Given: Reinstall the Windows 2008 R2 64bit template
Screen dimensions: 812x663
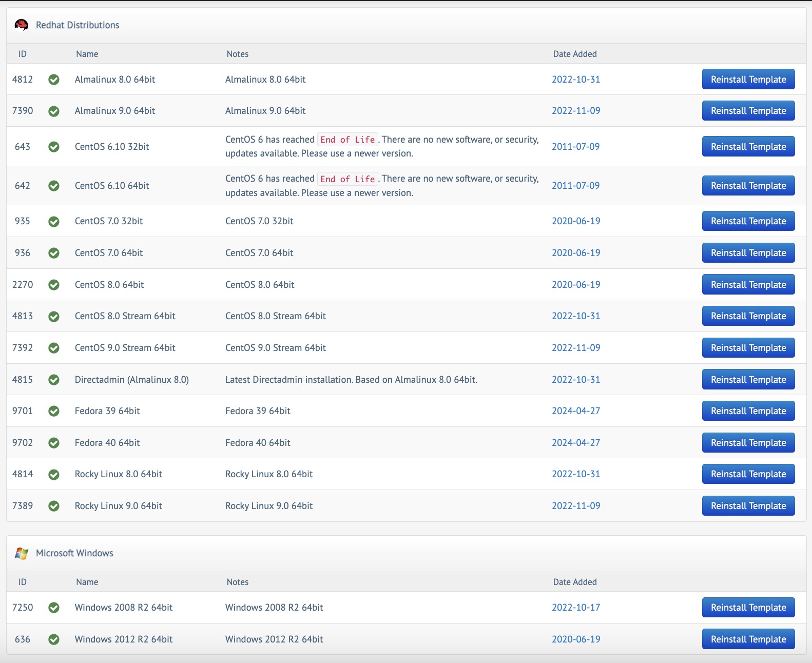Looking at the screenshot, I should [x=748, y=607].
